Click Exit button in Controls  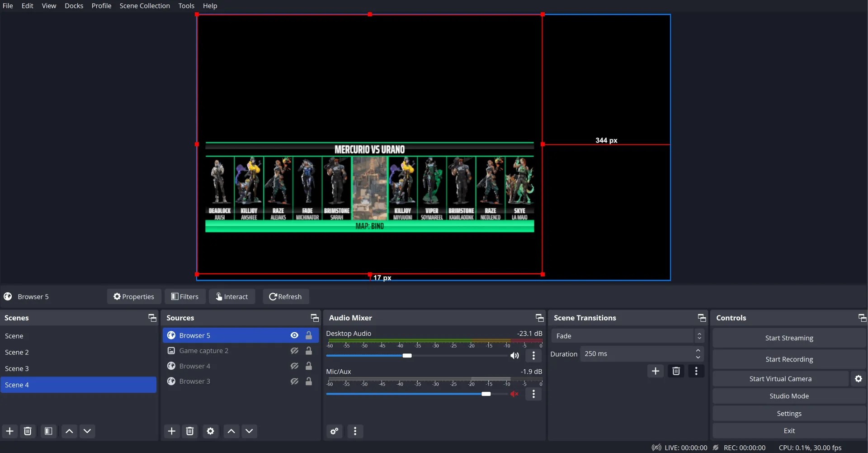click(x=789, y=431)
